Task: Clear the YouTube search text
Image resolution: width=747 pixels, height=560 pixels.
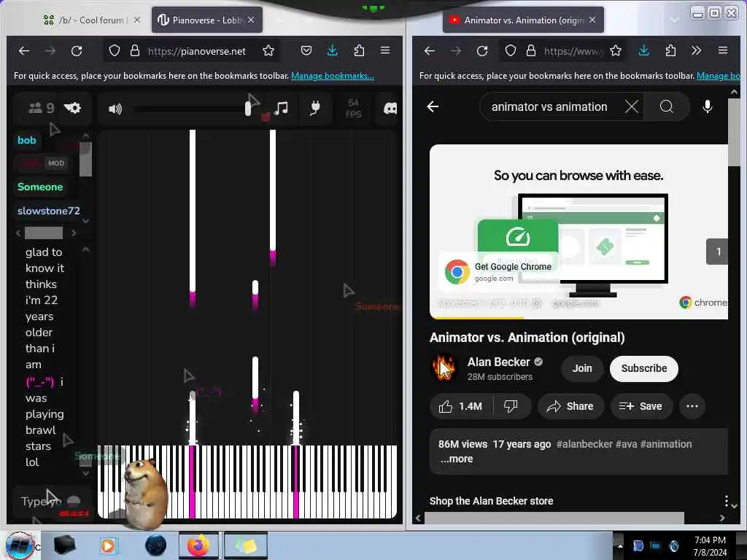Action: [632, 106]
